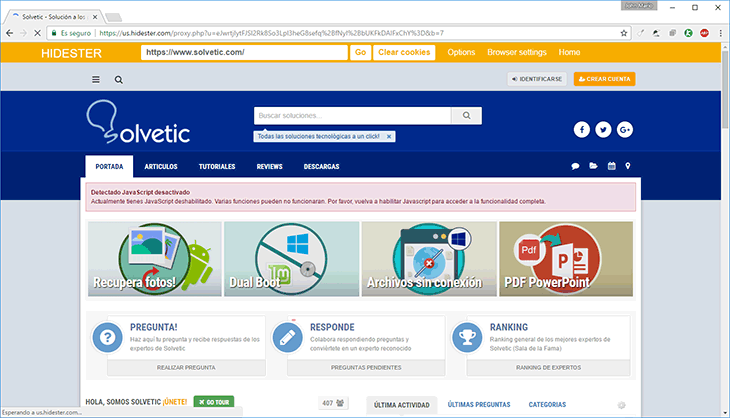Click the ÚNETE! link

point(175,402)
